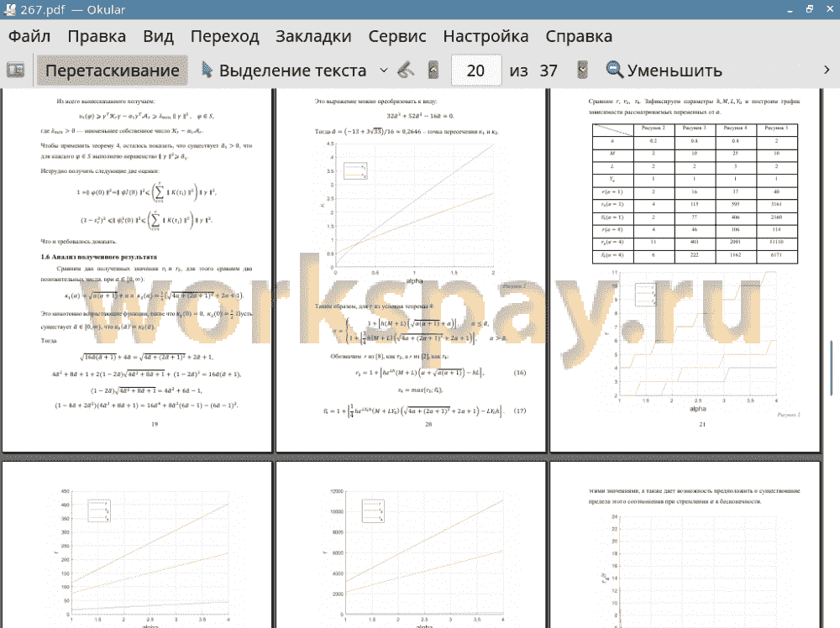Viewport: 840px width, 628px height.
Task: Open the Справка menu
Action: (579, 36)
